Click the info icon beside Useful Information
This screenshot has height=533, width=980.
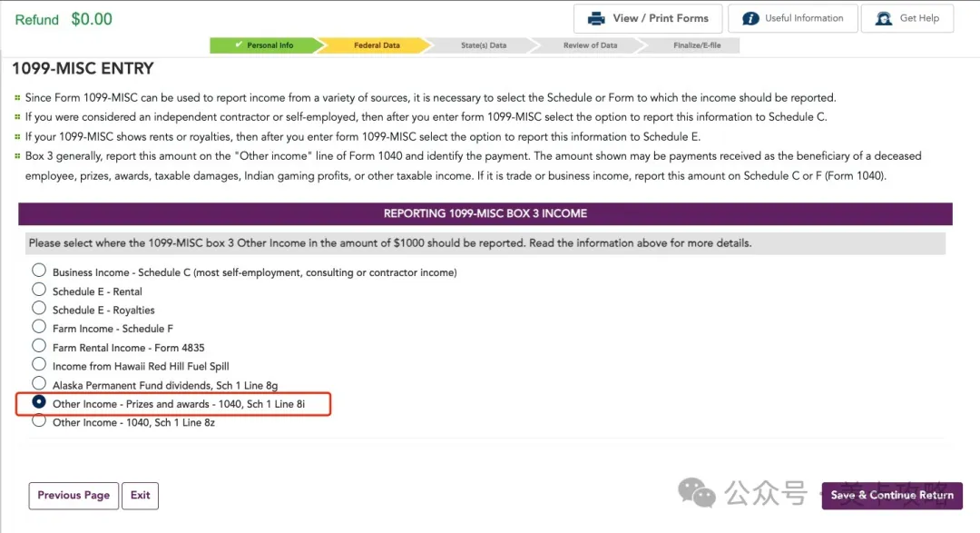750,19
